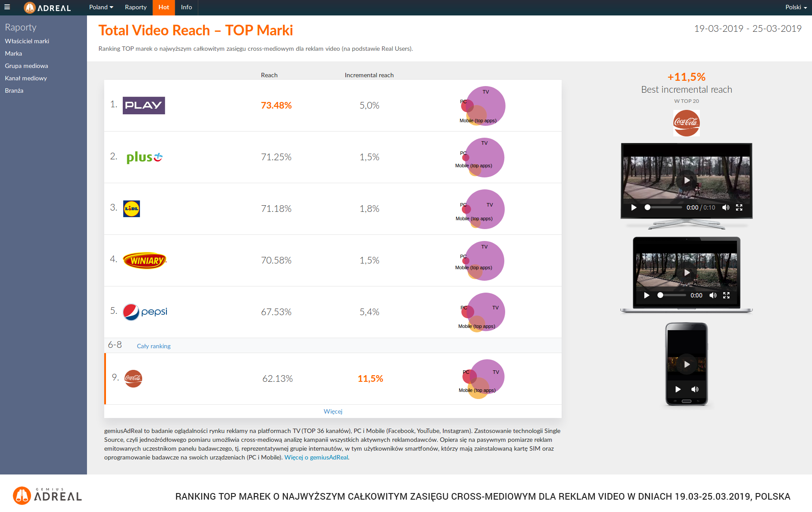Image resolution: width=812 pixels, height=512 pixels.
Task: Select Grupa mediowa in sidebar
Action: (x=26, y=66)
